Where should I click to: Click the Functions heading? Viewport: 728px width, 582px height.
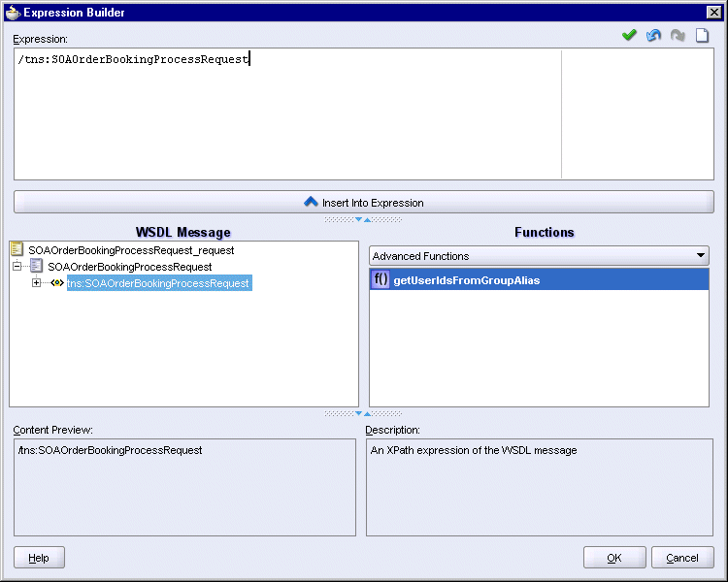[x=545, y=232]
